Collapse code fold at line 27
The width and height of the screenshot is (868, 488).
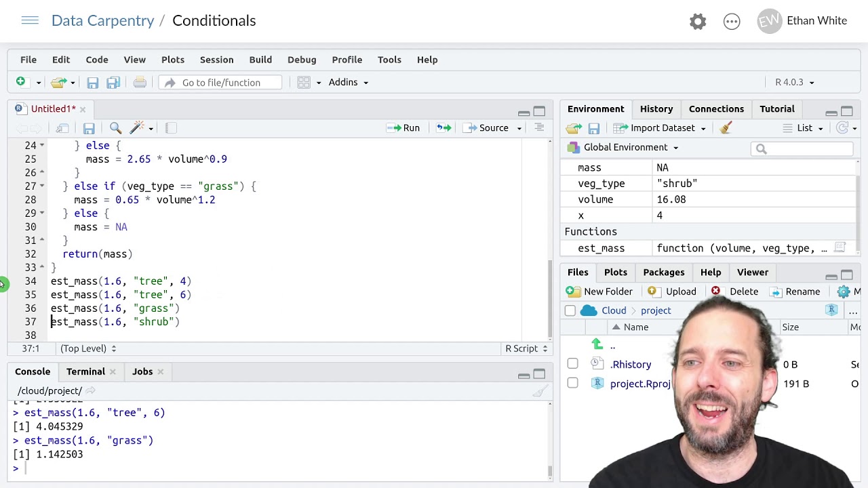point(42,186)
